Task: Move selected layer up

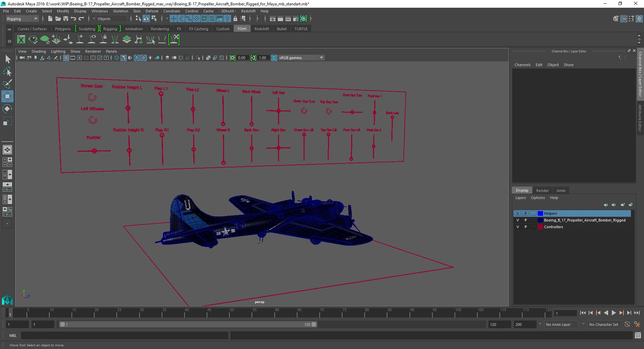Action: tap(606, 205)
